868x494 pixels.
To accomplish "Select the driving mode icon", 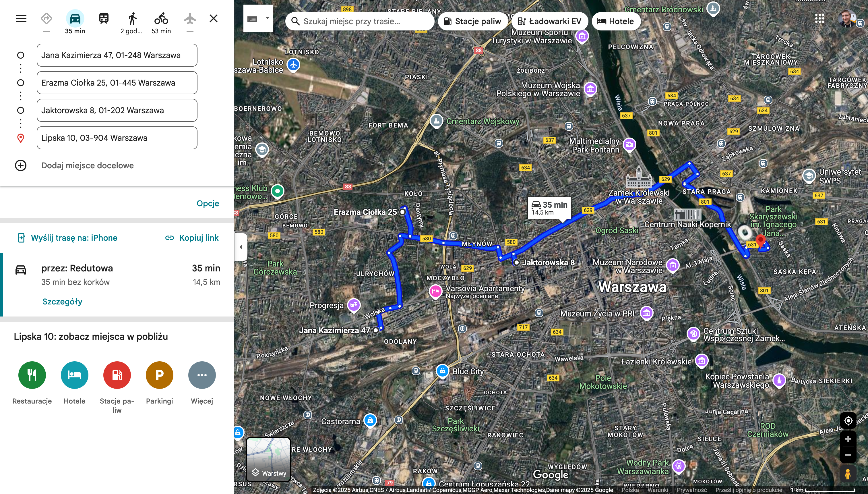I will 75,18.
